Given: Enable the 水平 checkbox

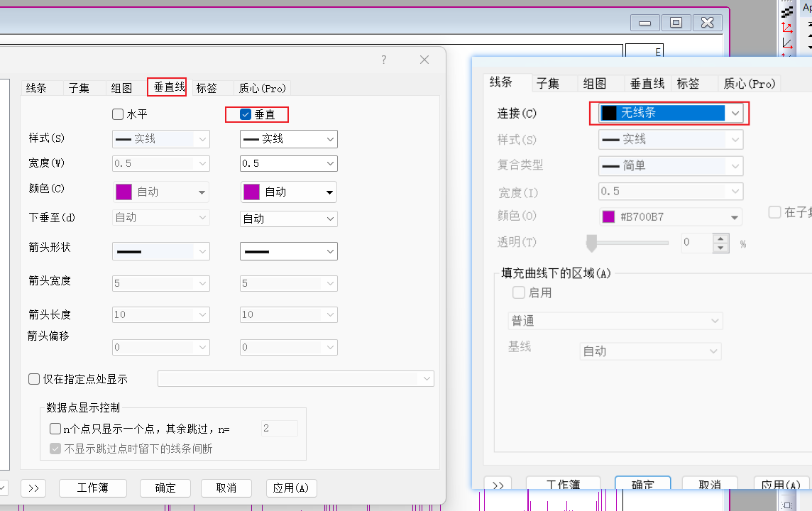Looking at the screenshot, I should click(x=118, y=114).
